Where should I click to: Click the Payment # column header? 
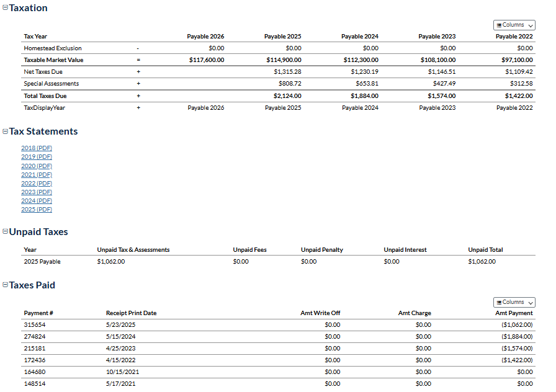pos(38,313)
